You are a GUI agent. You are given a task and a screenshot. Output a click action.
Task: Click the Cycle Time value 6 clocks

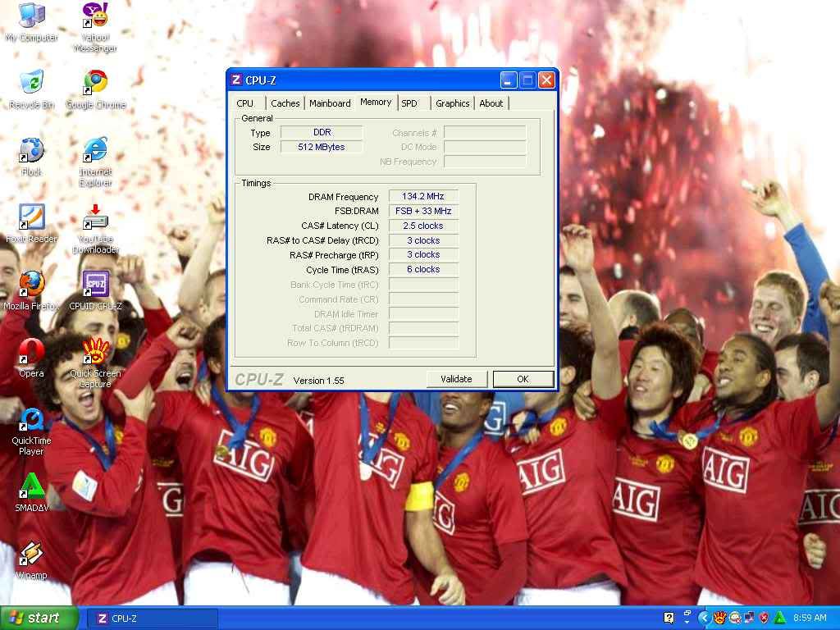click(x=423, y=269)
